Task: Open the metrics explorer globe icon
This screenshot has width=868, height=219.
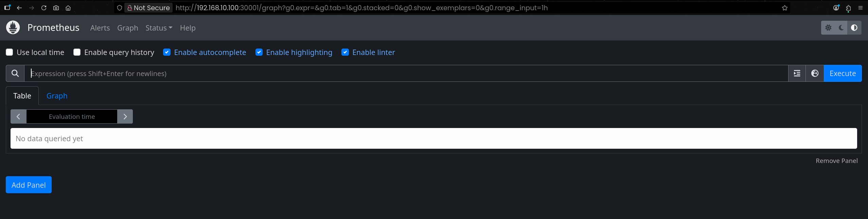Action: pos(815,73)
